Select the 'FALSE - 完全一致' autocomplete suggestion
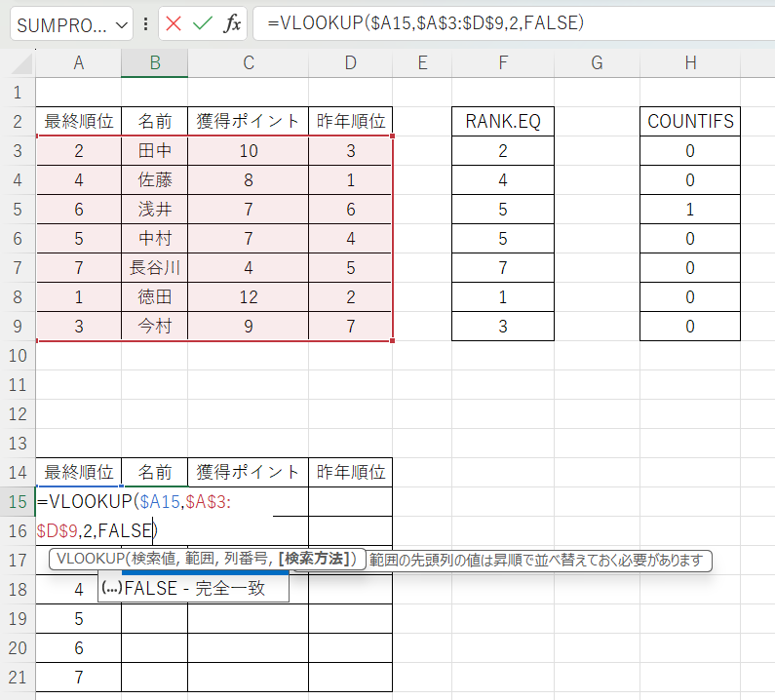The height and width of the screenshot is (700, 775). pos(194,589)
